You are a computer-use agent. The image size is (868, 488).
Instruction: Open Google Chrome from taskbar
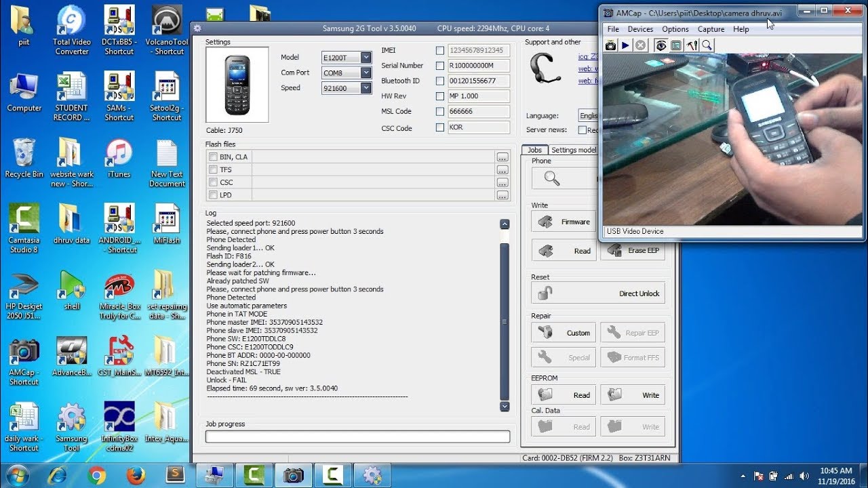[x=97, y=475]
